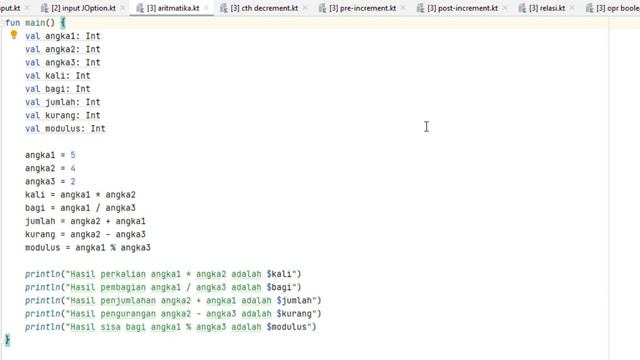The height and width of the screenshot is (360, 640).
Task: Click the 'bagi = angka1 / angka3' line
Action: pos(80,208)
